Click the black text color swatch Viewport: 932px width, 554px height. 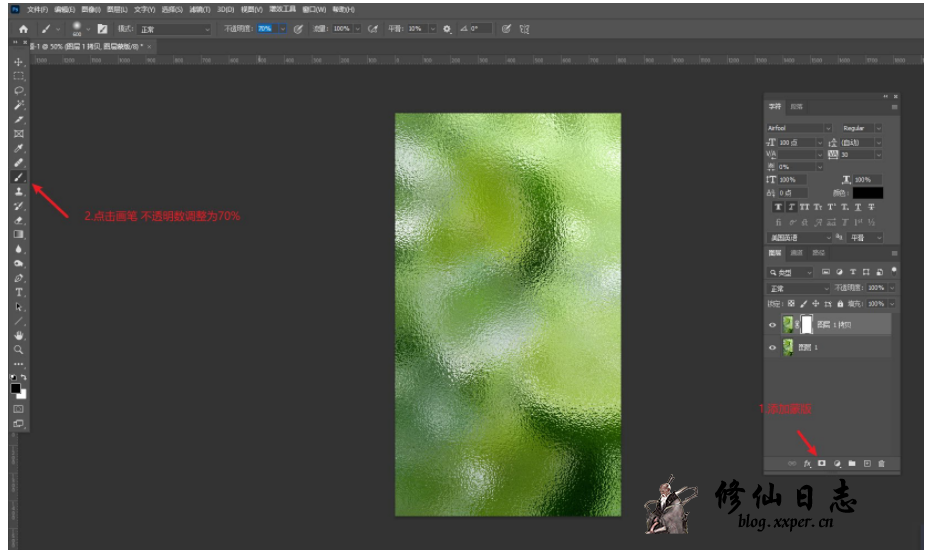[x=867, y=192]
